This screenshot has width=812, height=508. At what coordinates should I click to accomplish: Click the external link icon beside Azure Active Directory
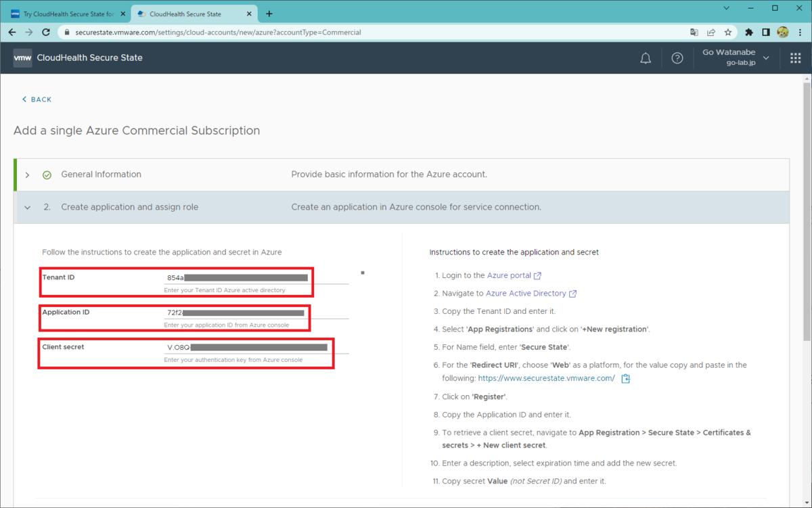point(573,294)
